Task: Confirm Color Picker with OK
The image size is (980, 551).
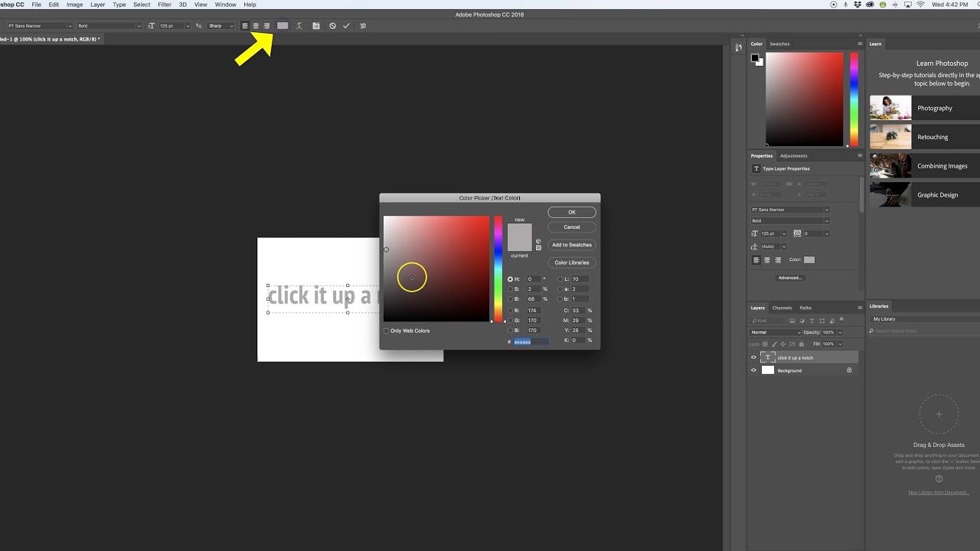Action: [x=572, y=212]
